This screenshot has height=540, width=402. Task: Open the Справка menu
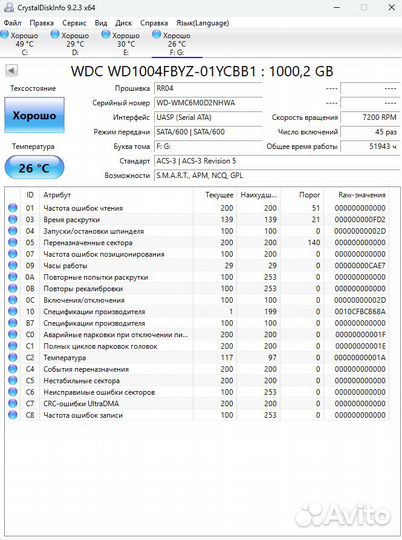pyautogui.click(x=154, y=23)
